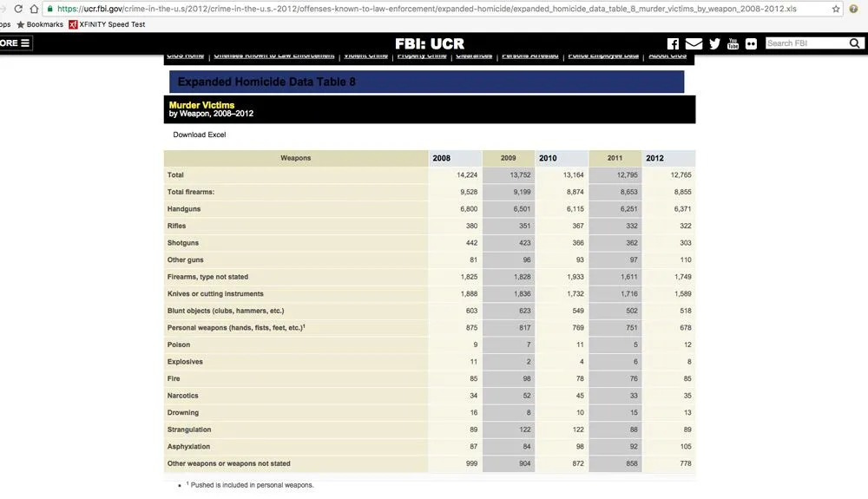Click the email envelope icon
The height and width of the screenshot is (499, 868).
pos(694,43)
